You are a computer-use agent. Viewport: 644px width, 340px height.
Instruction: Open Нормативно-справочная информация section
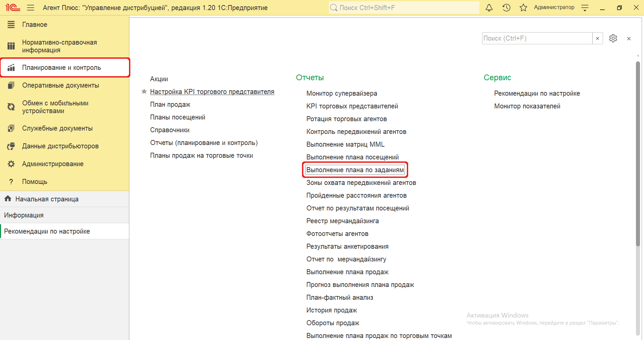65,46
